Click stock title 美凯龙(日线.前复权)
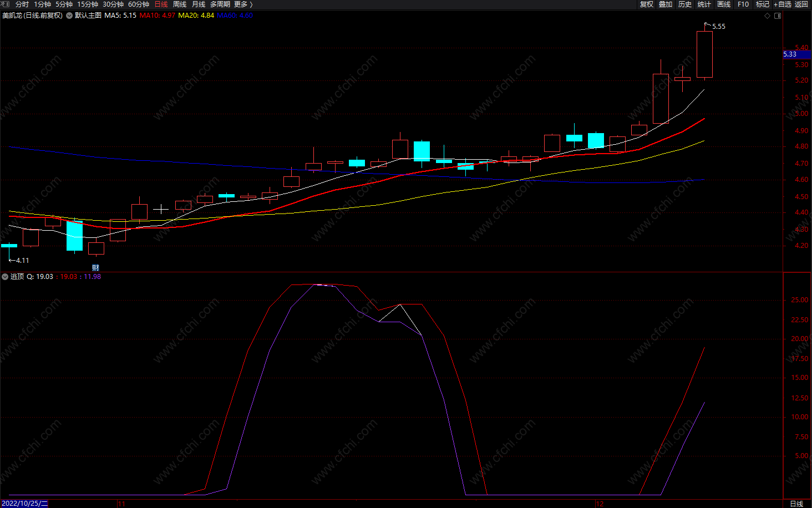Image resolution: width=812 pixels, height=508 pixels. click(32, 16)
